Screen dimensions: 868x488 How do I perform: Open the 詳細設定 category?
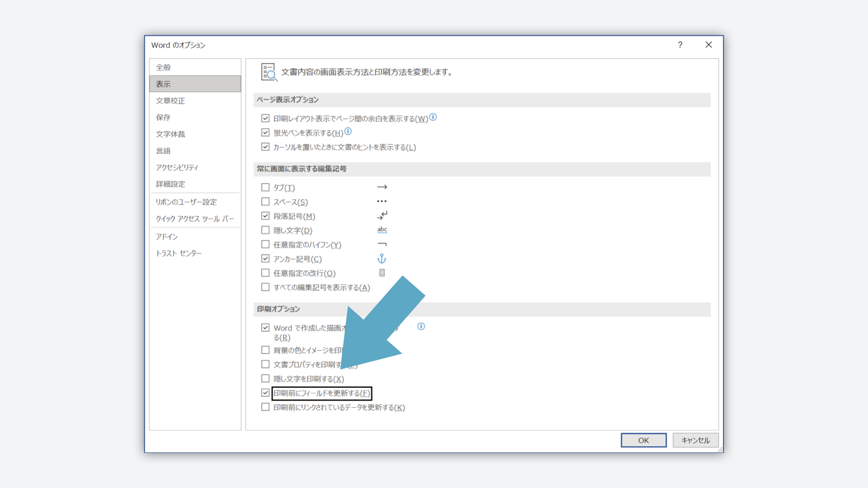[x=170, y=184]
